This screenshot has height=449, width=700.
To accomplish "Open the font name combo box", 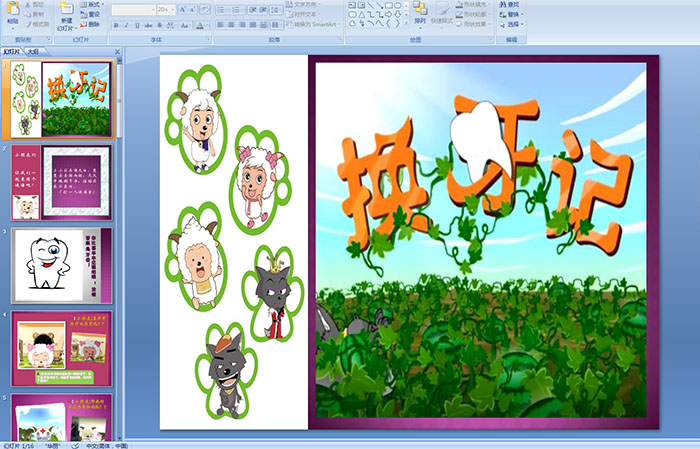I will (x=133, y=10).
